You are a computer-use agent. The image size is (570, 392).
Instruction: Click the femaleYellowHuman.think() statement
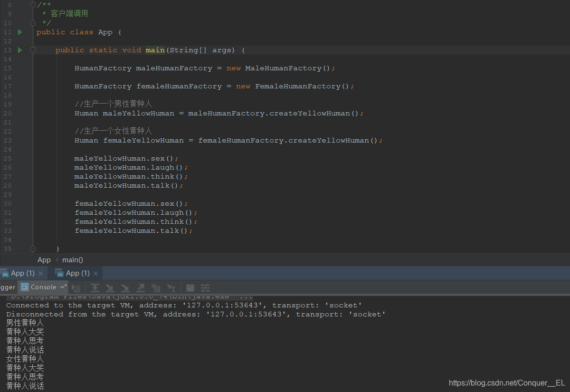[136, 221]
